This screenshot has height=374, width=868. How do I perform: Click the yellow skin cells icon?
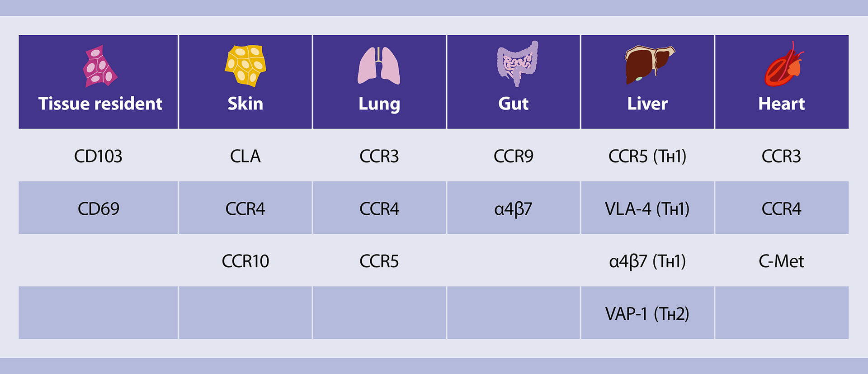coord(245,65)
